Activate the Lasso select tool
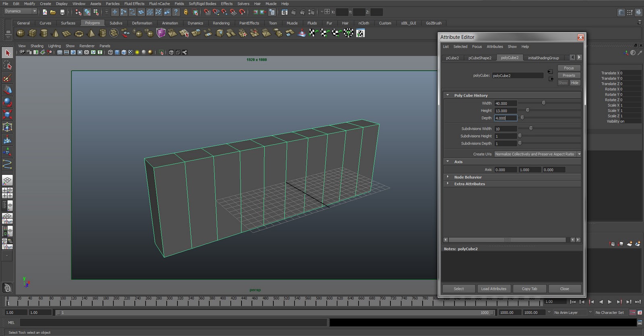This screenshot has height=336, width=644. (x=7, y=65)
